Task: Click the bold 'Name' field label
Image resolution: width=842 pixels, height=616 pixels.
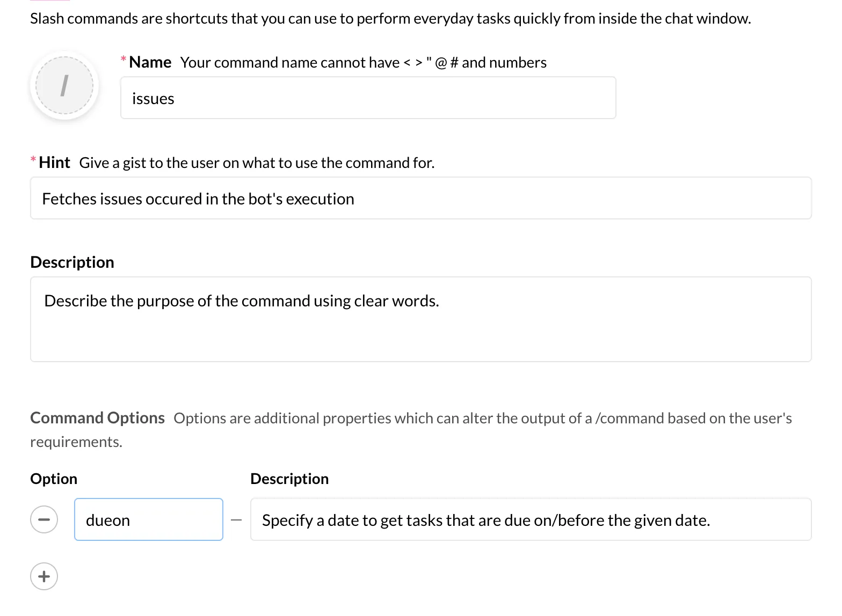Action: pos(150,62)
